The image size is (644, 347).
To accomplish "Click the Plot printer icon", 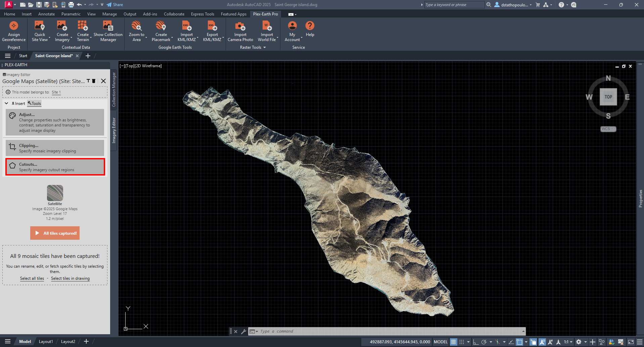I will tap(71, 5).
